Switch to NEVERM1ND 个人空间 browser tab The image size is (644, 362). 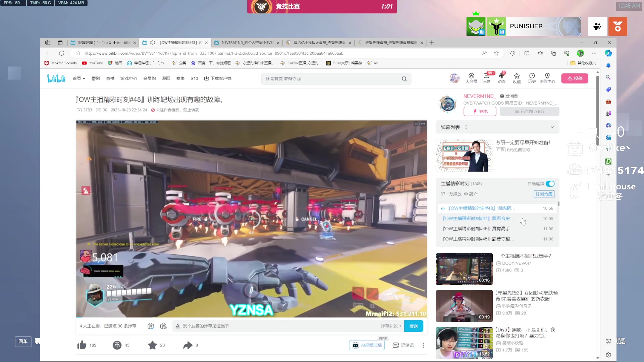coord(247,43)
